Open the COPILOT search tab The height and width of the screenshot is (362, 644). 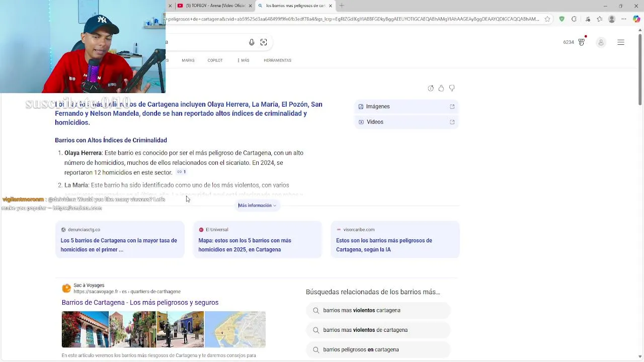[215, 60]
